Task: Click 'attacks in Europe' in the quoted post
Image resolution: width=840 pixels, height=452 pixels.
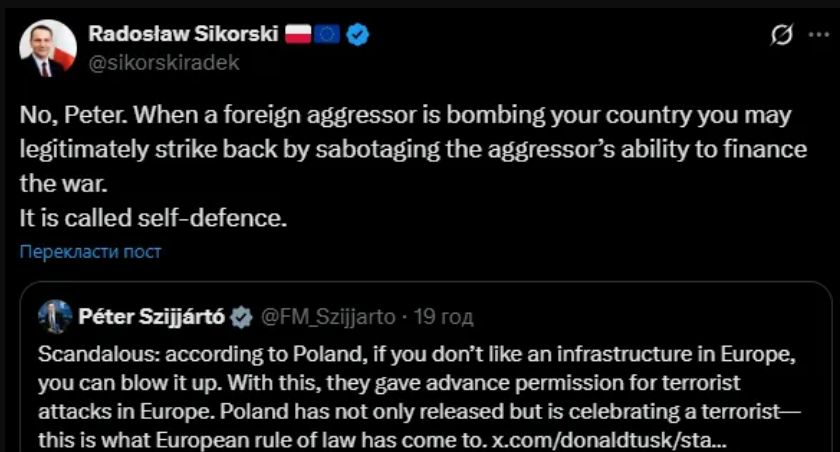Action: click(107, 410)
